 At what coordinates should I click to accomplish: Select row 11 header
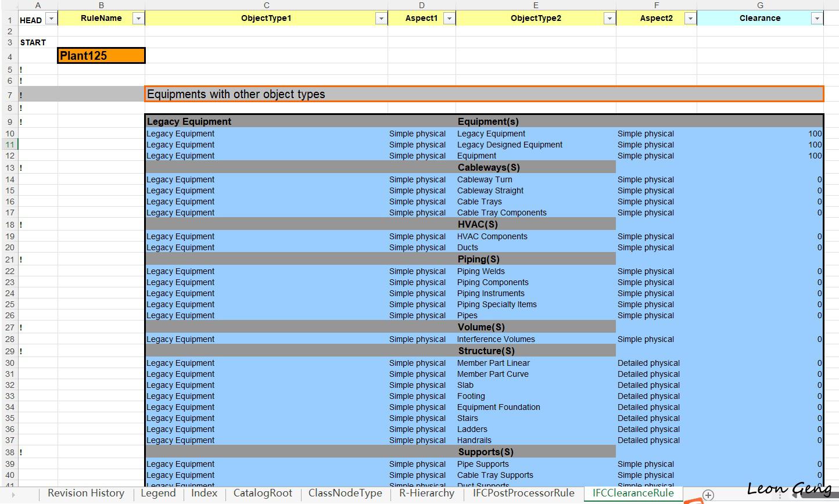click(x=9, y=145)
